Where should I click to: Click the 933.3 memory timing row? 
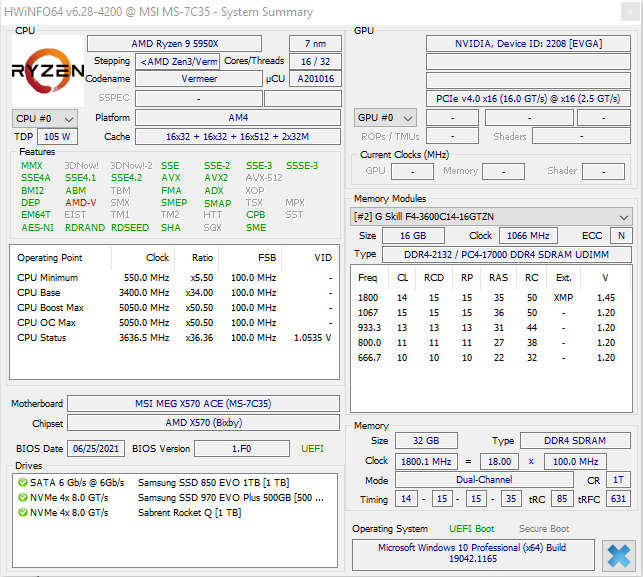(490, 328)
